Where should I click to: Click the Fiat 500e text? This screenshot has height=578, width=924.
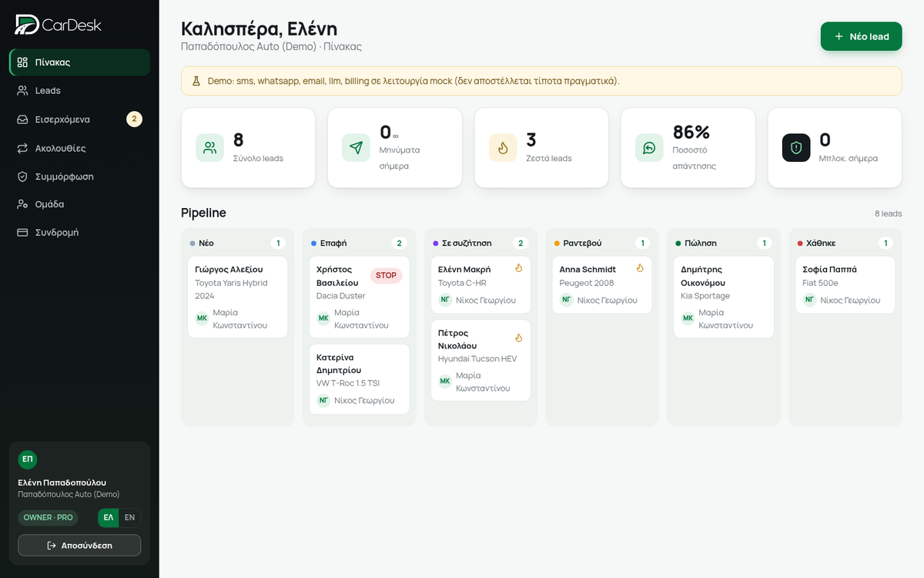point(819,283)
